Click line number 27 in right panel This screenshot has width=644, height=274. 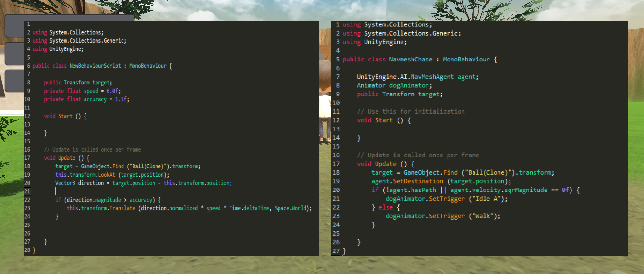336,250
